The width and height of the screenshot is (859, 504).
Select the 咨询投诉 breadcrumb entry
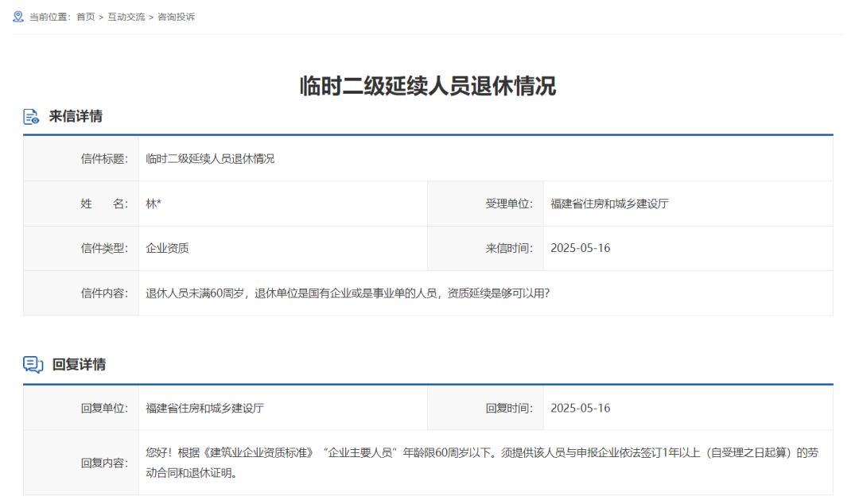(177, 15)
